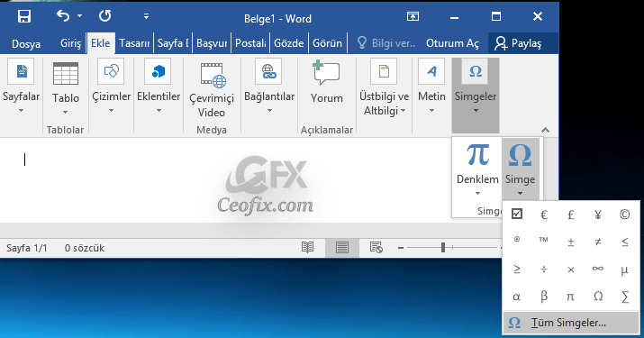This screenshot has width=644, height=338.
Task: Open the Başvurular tab
Action: 212,43
